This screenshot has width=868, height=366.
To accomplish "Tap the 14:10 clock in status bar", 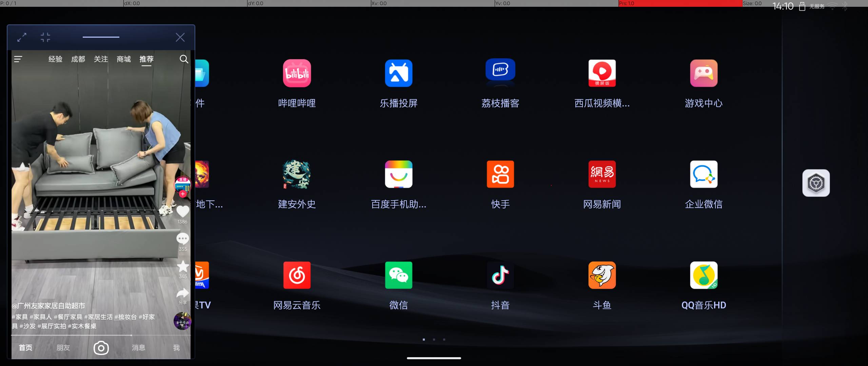I will click(x=783, y=6).
